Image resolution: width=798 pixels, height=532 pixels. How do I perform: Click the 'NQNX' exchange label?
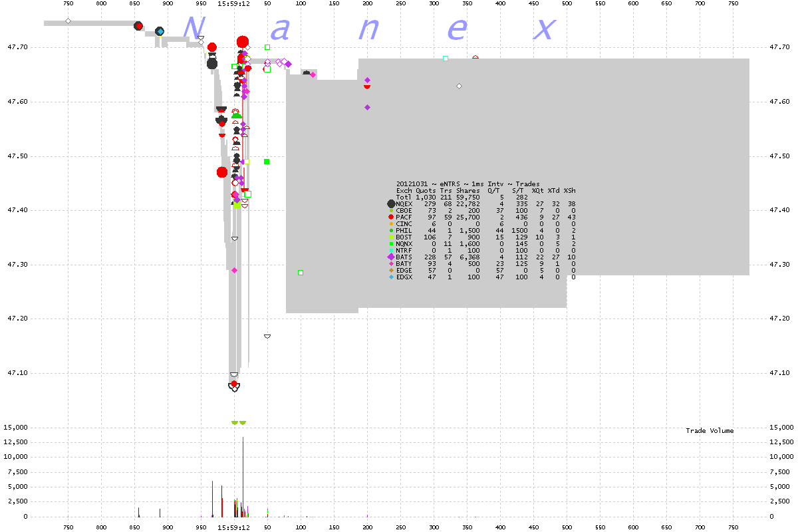[x=404, y=243]
